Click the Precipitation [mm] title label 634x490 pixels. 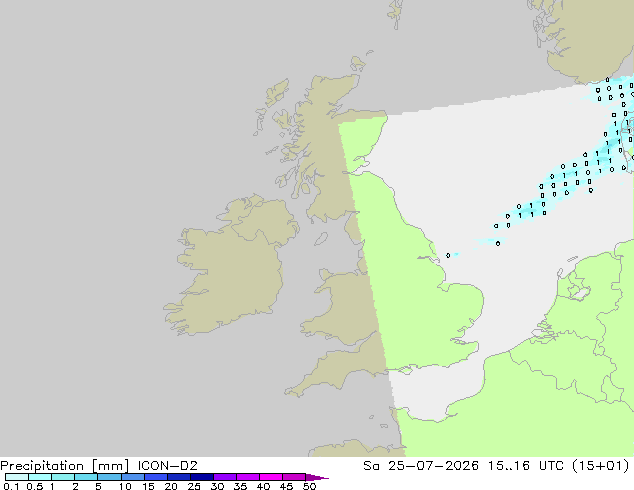(65, 466)
